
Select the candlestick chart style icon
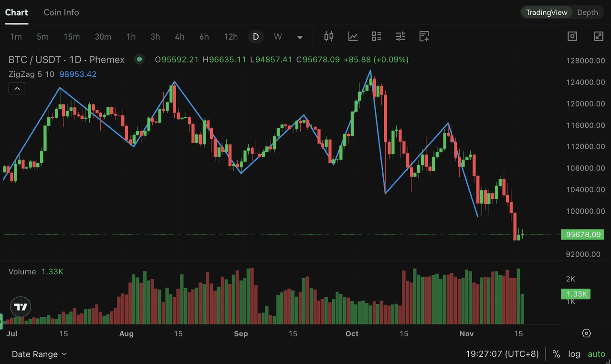point(328,36)
